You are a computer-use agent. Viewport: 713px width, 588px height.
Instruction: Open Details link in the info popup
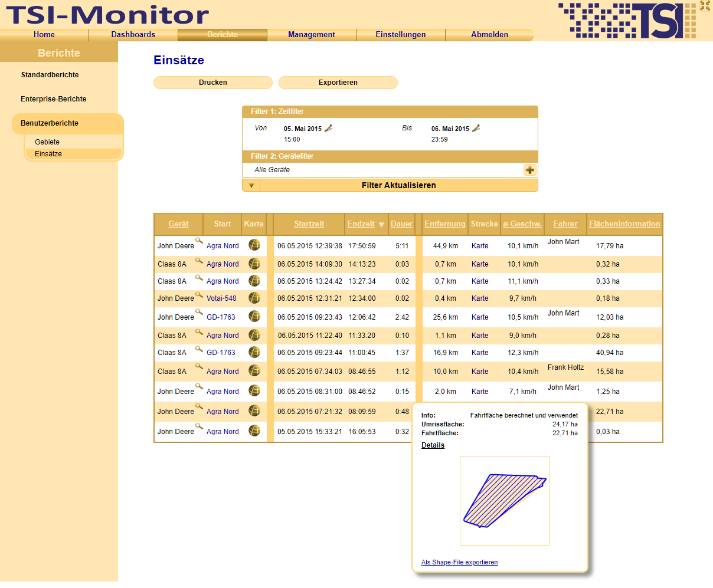pos(433,445)
